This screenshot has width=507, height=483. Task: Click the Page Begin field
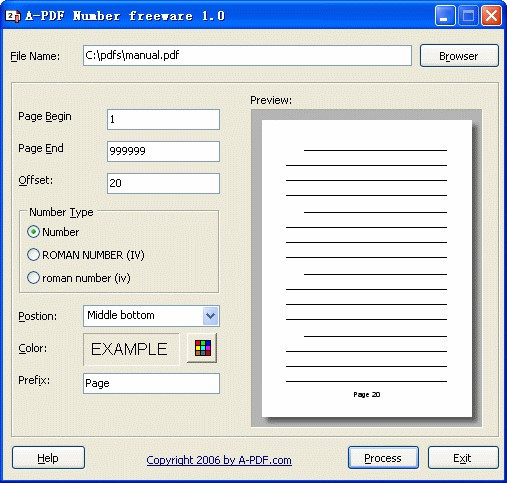point(163,119)
